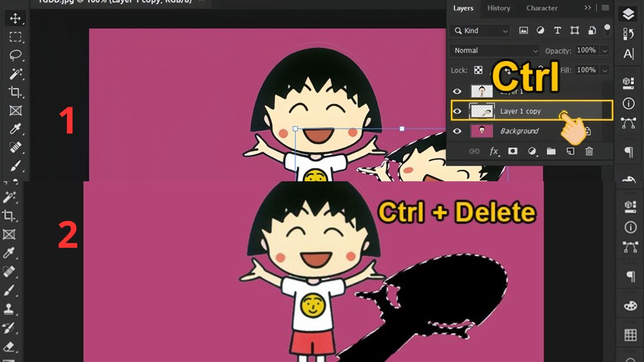
Task: Click the Fill 100% value field
Action: point(586,70)
